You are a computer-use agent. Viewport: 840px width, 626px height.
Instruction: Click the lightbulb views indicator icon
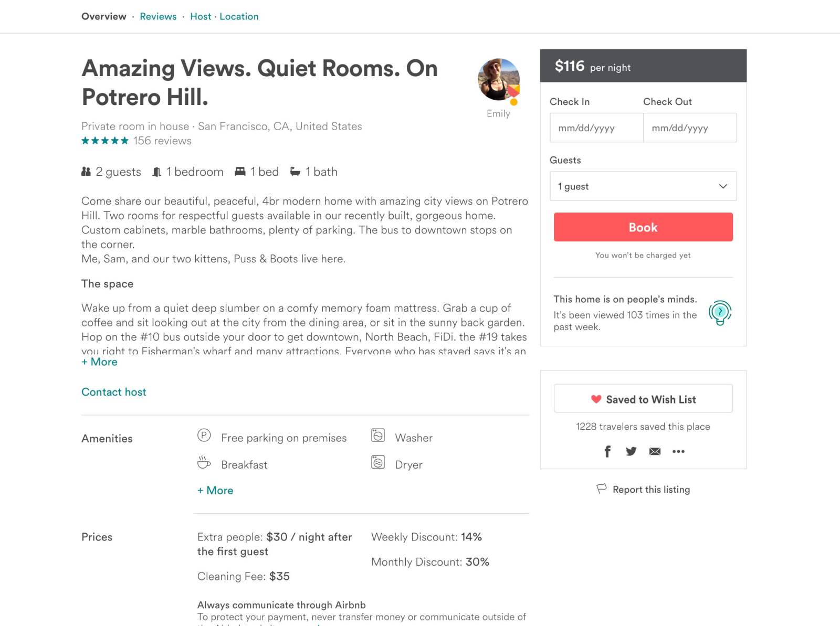tap(720, 312)
